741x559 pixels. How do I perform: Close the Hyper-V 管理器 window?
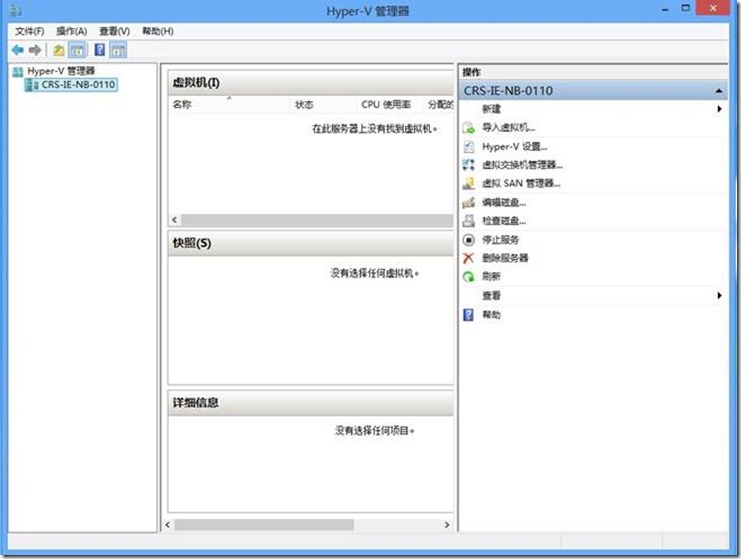[x=713, y=8]
